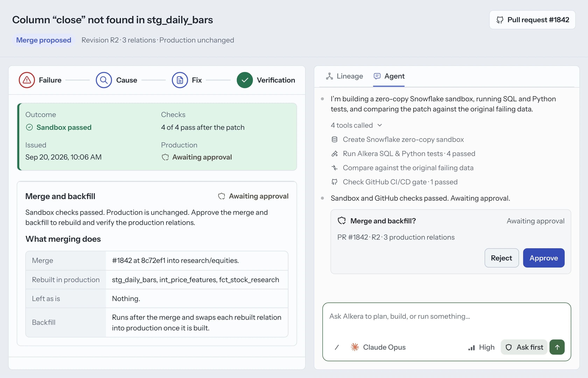Click 'PR #1842 · R2 · 3 production relations' text

click(396, 237)
